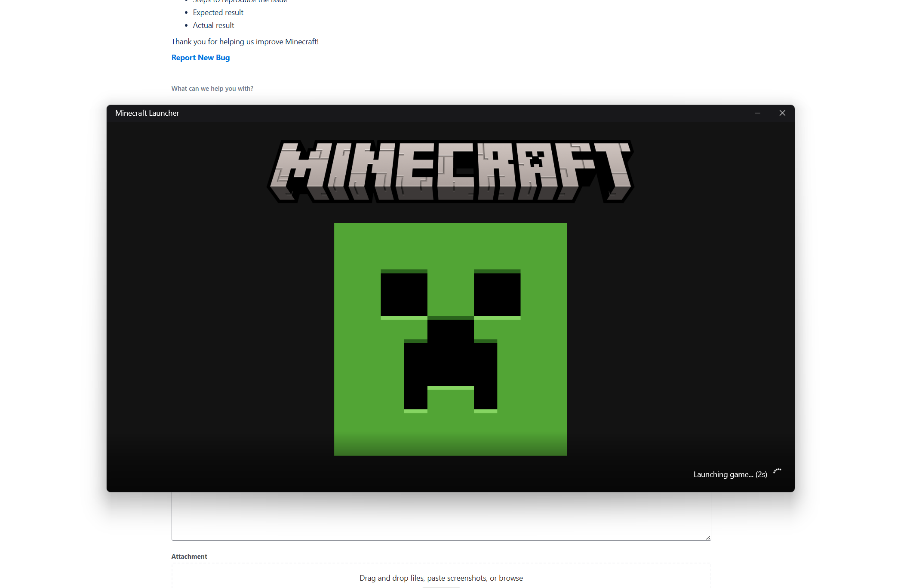The height and width of the screenshot is (588, 916).
Task: Click the "What can we help you with?" label
Action: pos(212,89)
